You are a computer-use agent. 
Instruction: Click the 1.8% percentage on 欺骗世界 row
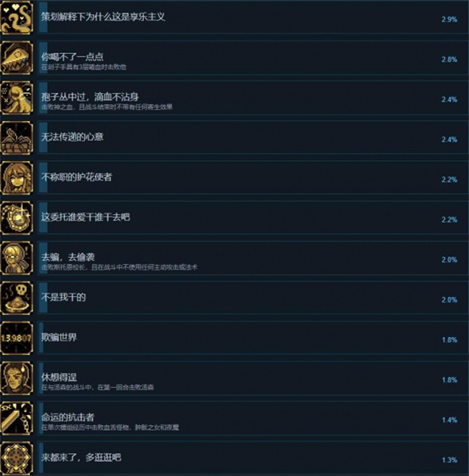[449, 340]
